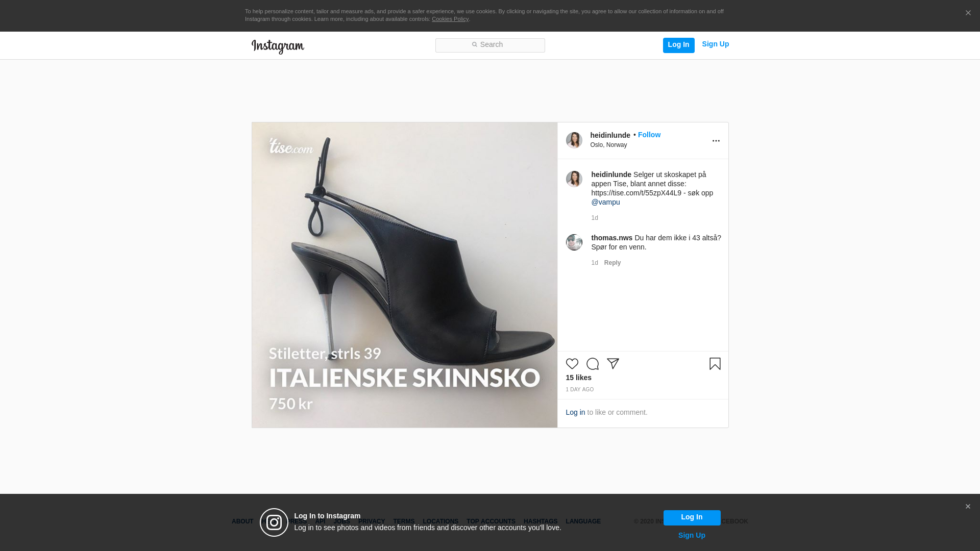This screenshot has height=551, width=980.
Task: Open LANGUAGE selector in footer
Action: [583, 521]
